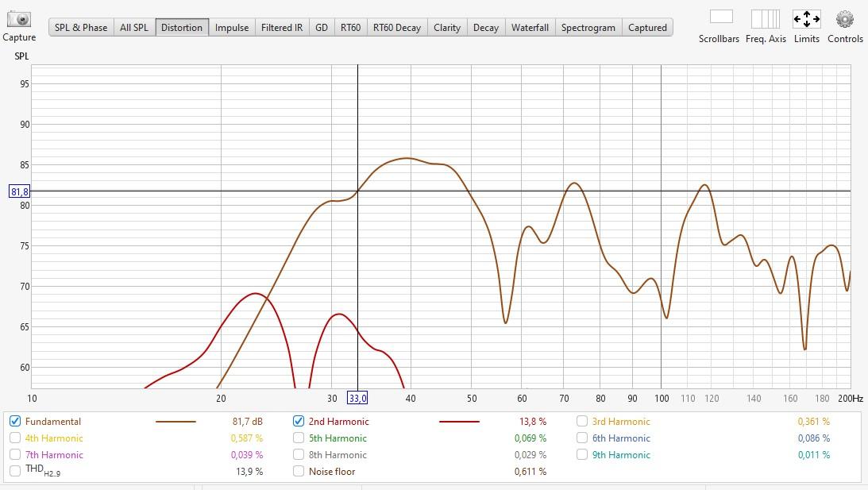Uncheck the Fundamental checkbox
Screen dimensions: 868x490
(15, 422)
